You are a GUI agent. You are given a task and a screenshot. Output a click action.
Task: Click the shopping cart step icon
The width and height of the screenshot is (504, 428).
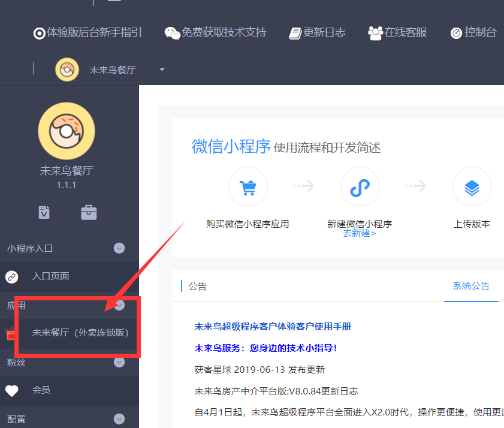[248, 186]
